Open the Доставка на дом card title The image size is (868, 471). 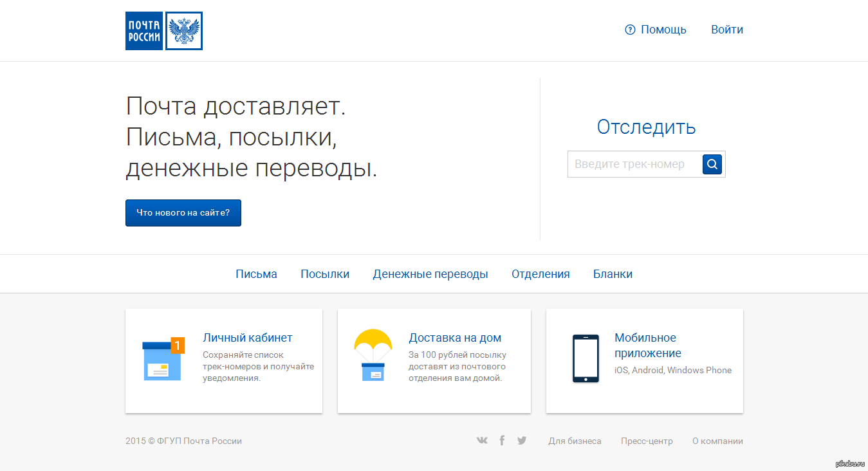pos(455,338)
